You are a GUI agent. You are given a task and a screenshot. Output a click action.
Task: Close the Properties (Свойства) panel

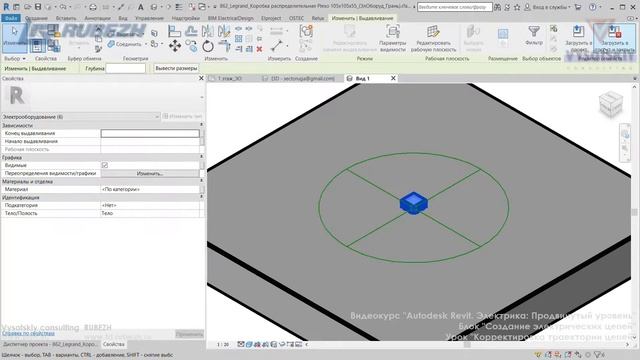pos(201,78)
